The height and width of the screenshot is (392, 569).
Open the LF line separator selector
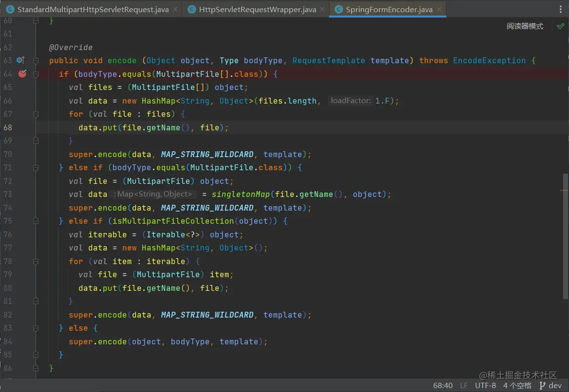click(x=464, y=386)
